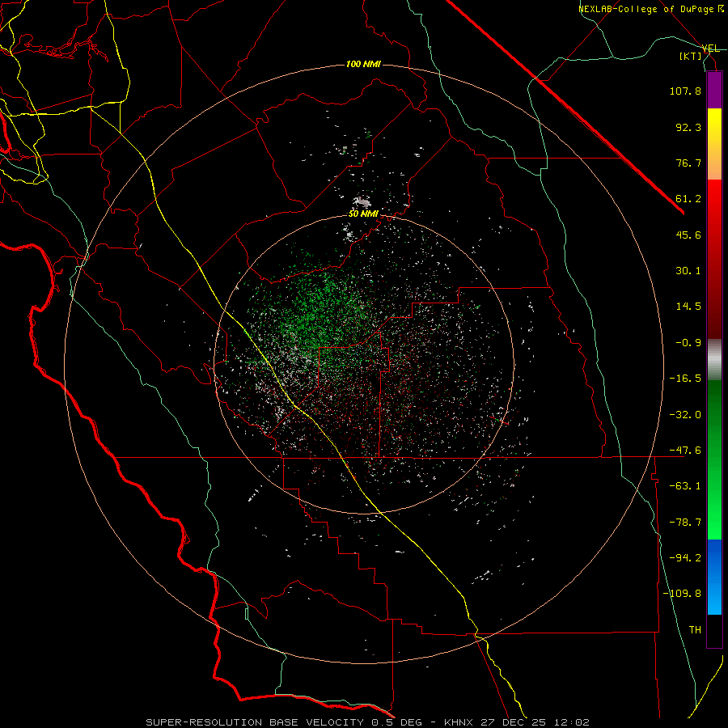Viewport: 728px width, 728px height.
Task: Click the [KT] units label
Action: coord(691,56)
